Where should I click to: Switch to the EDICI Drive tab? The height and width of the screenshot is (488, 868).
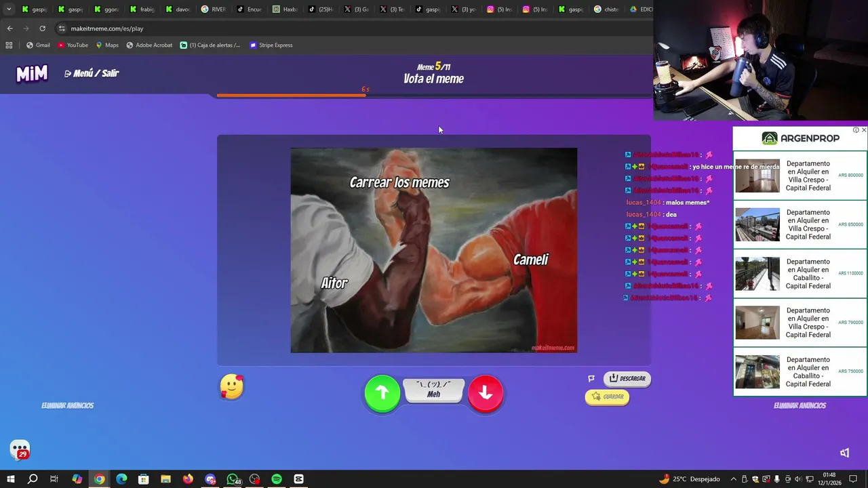(640, 9)
